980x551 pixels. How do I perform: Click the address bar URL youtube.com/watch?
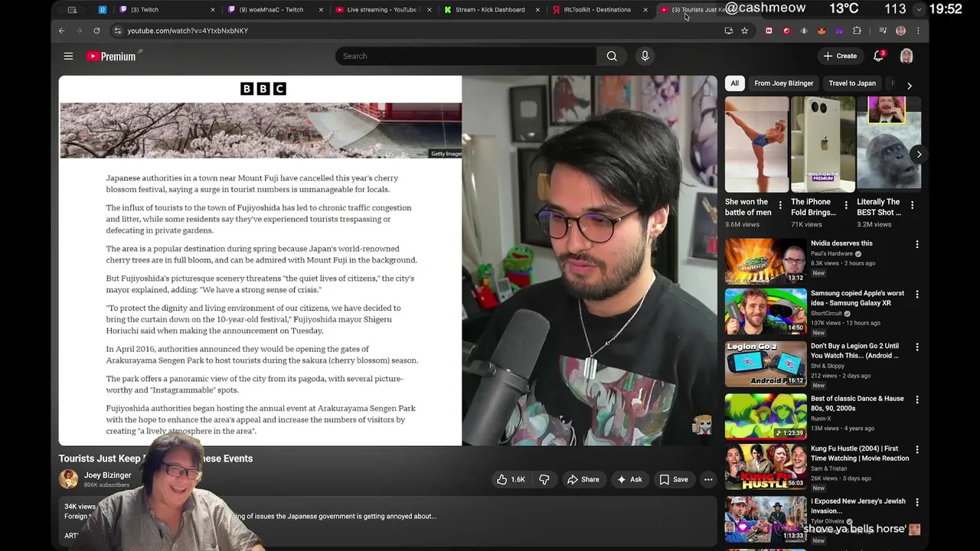(188, 31)
